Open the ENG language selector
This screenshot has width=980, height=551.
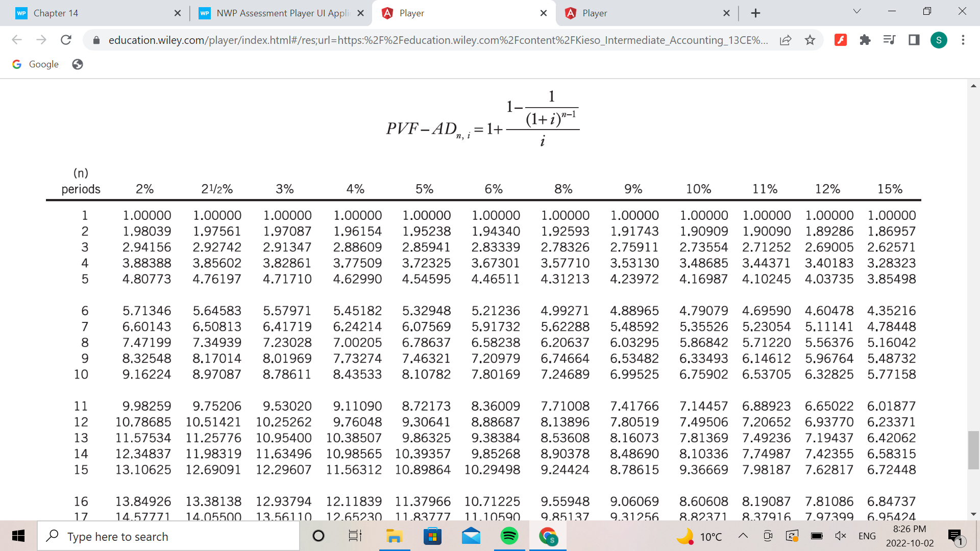[x=867, y=536]
